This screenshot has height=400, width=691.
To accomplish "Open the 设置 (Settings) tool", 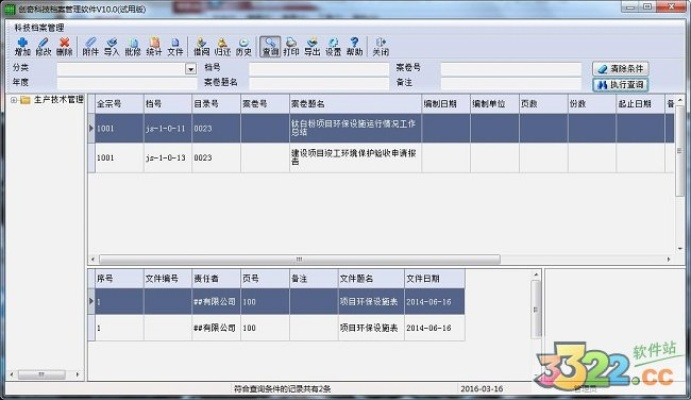I will [333, 47].
